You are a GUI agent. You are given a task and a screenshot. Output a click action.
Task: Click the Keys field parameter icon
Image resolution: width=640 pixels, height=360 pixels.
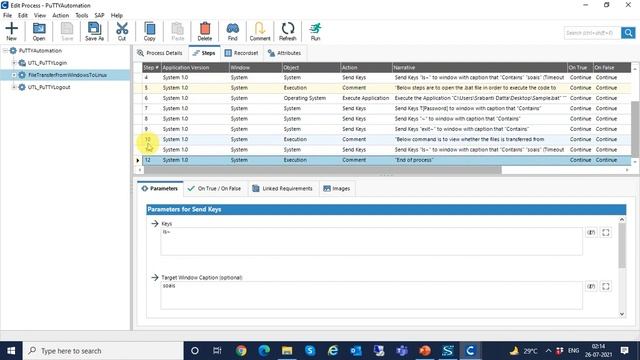pyautogui.click(x=591, y=233)
